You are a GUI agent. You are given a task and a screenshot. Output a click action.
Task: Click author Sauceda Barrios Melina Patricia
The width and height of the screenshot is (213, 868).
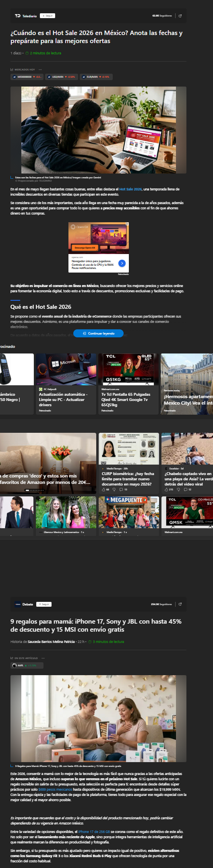click(51, 641)
